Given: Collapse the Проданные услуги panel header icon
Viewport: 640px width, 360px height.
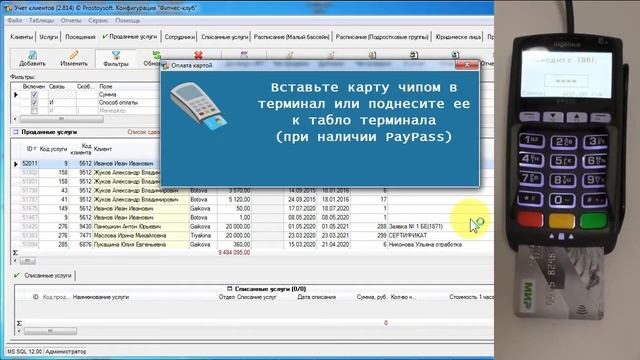Looking at the screenshot, I should [16, 132].
